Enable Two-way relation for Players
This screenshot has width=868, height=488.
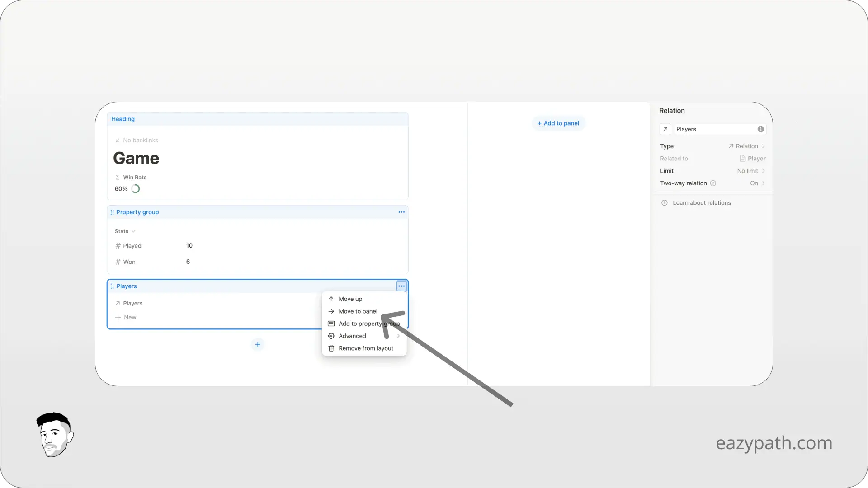click(754, 183)
